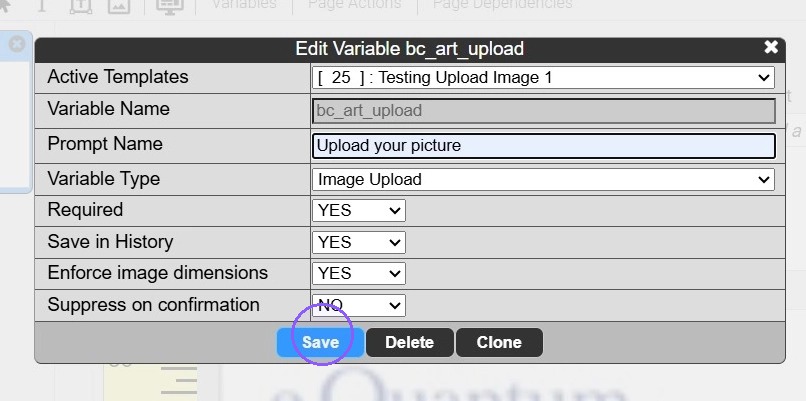Click the Delete button

click(410, 342)
